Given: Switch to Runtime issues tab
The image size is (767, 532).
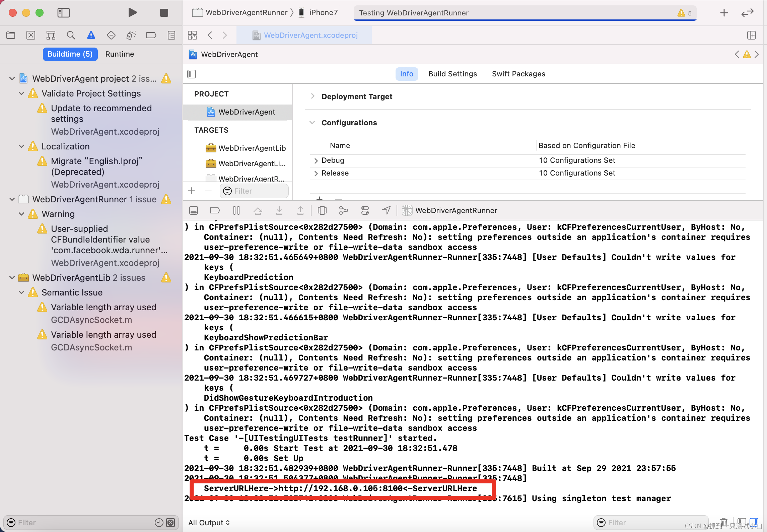Looking at the screenshot, I should coord(119,54).
